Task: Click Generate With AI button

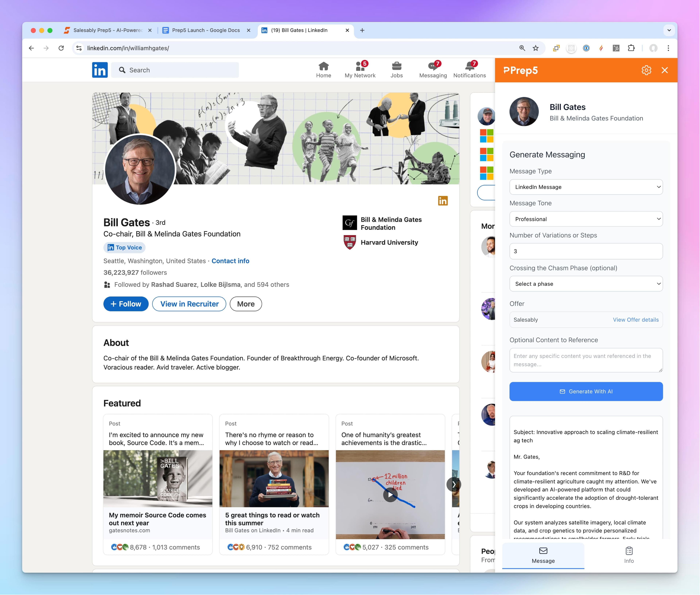Action: point(586,391)
